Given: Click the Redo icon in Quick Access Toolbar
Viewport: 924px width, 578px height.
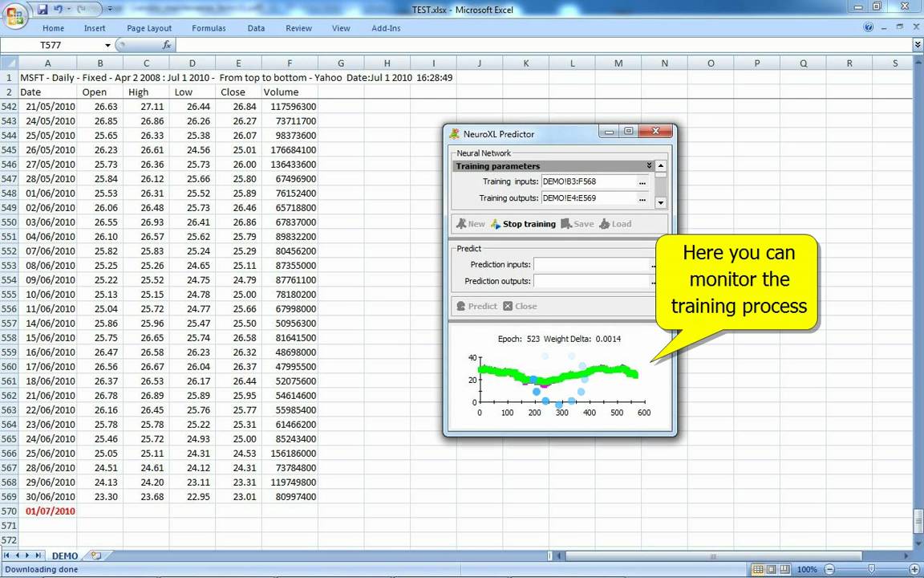Looking at the screenshot, I should pos(82,9).
